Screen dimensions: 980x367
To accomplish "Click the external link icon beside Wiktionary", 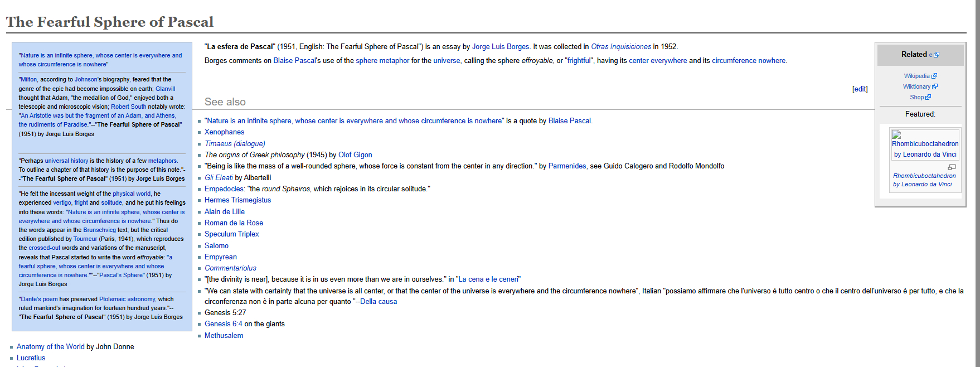I will 935,86.
